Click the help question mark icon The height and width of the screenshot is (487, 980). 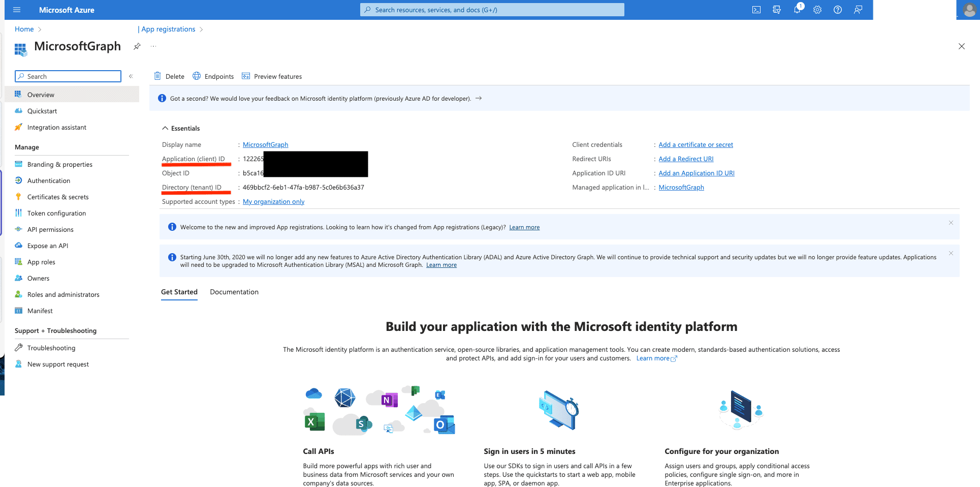[x=837, y=10]
